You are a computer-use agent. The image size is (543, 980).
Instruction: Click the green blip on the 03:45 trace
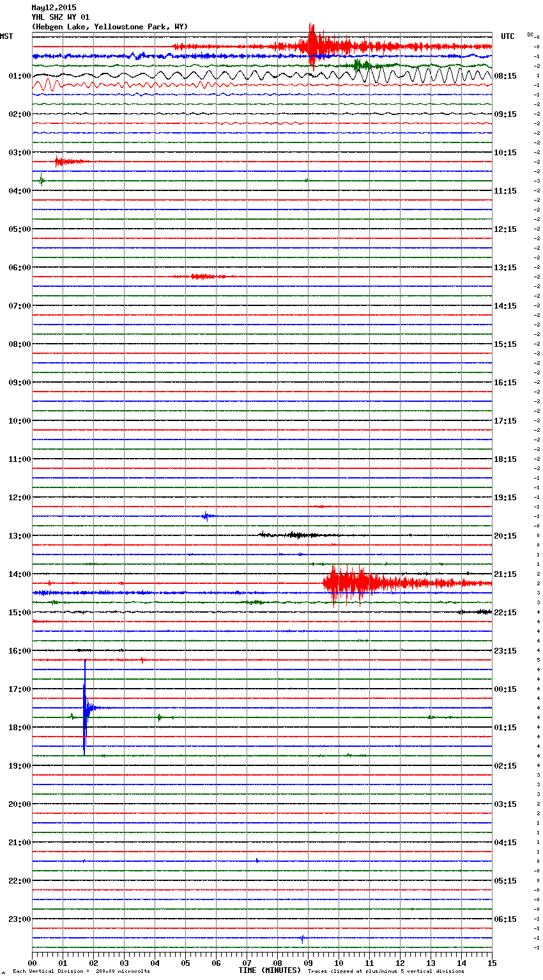42,181
